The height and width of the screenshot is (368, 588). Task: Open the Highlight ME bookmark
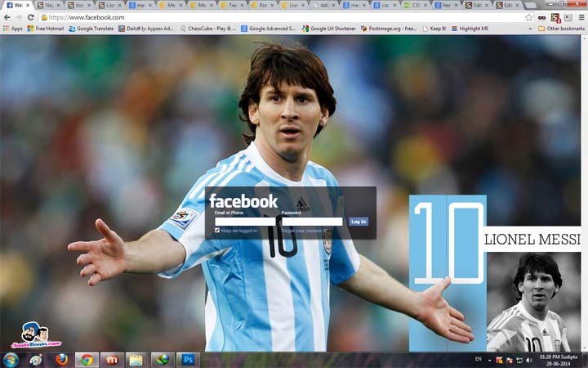coord(470,29)
